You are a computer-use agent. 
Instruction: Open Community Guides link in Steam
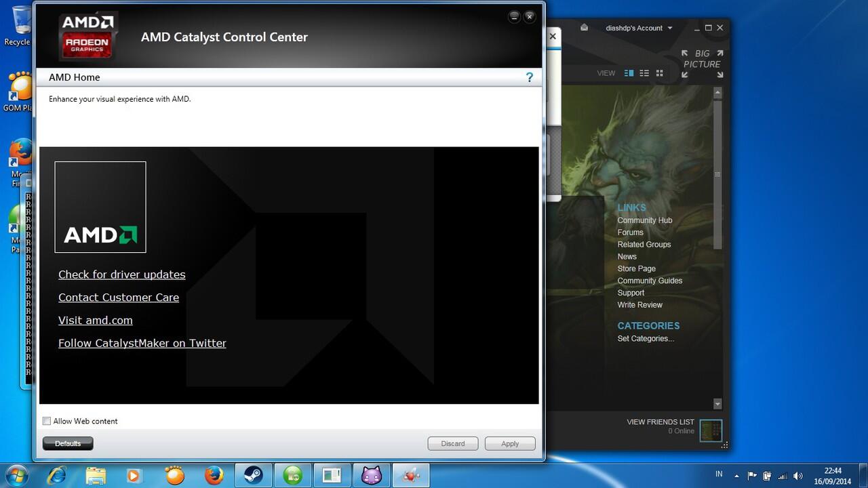point(650,281)
